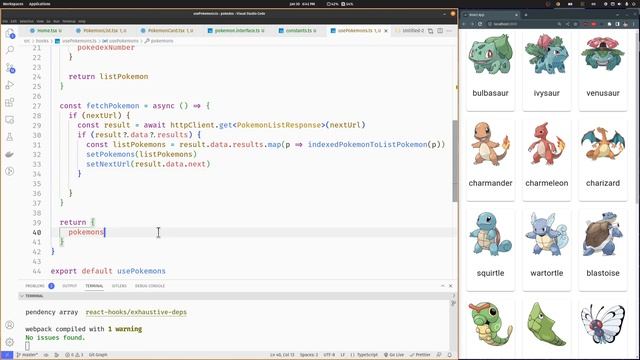Switch to Home.tsx editor tab
Screen dimensions: 640x360
coord(46,31)
